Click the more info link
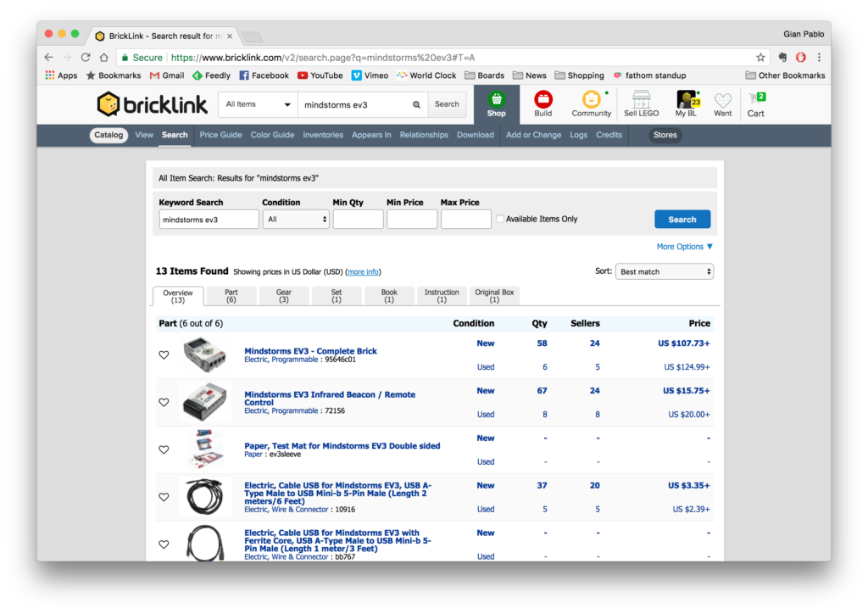Viewport: 868px width, 614px height. pos(363,272)
